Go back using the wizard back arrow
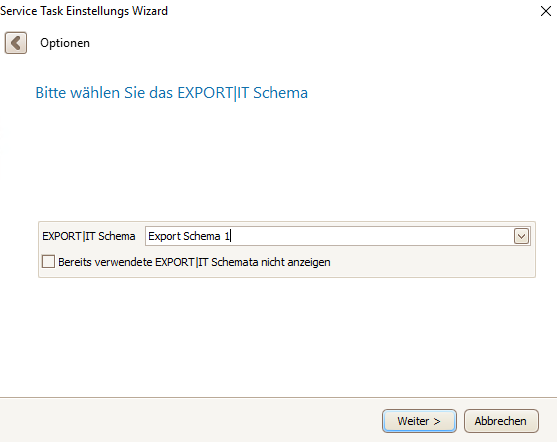The image size is (557, 442). (16, 43)
